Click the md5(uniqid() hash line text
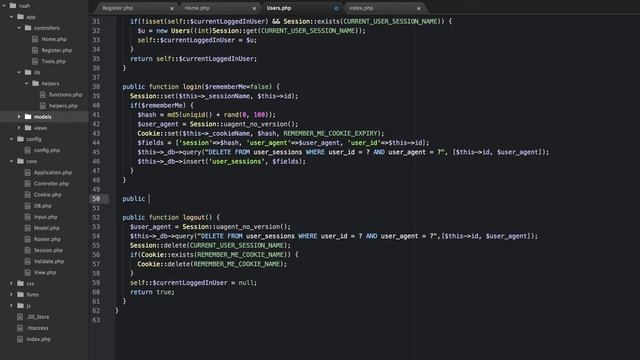640x360 pixels. 207,115
